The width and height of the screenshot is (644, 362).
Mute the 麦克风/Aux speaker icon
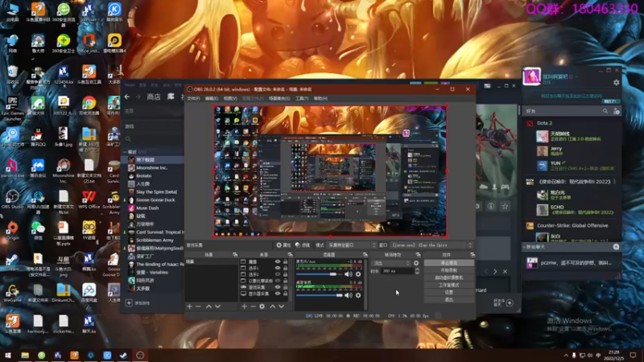[349, 274]
